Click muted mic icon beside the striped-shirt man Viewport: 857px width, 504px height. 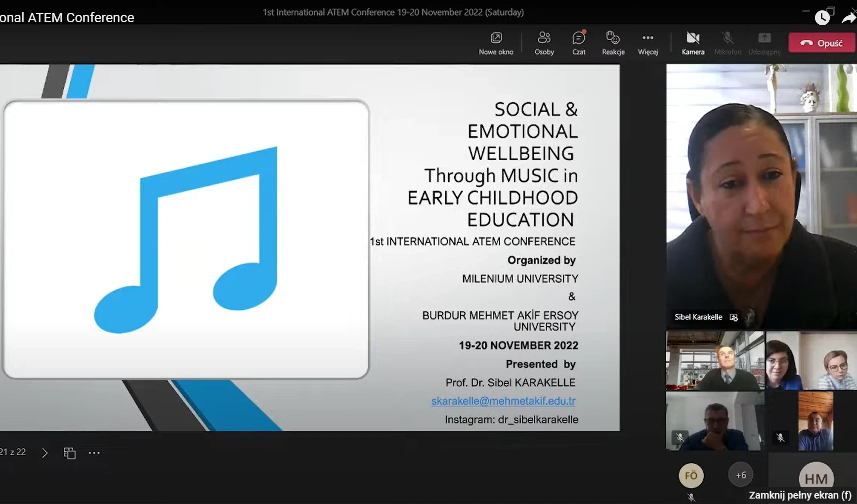click(x=780, y=437)
